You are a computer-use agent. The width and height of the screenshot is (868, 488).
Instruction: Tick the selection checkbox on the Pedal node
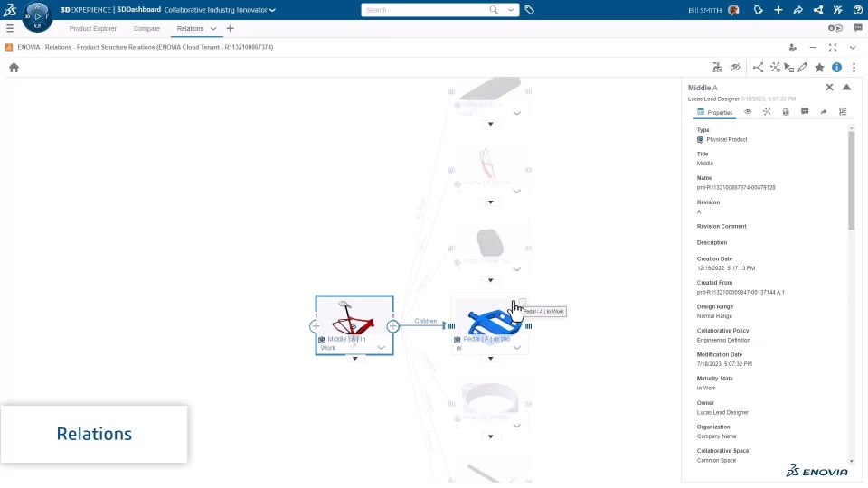click(x=522, y=303)
